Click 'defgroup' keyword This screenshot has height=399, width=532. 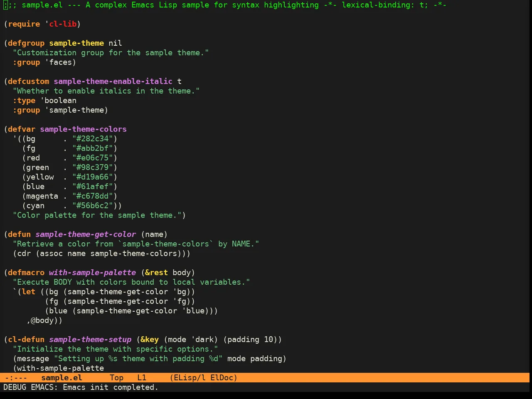pos(26,43)
